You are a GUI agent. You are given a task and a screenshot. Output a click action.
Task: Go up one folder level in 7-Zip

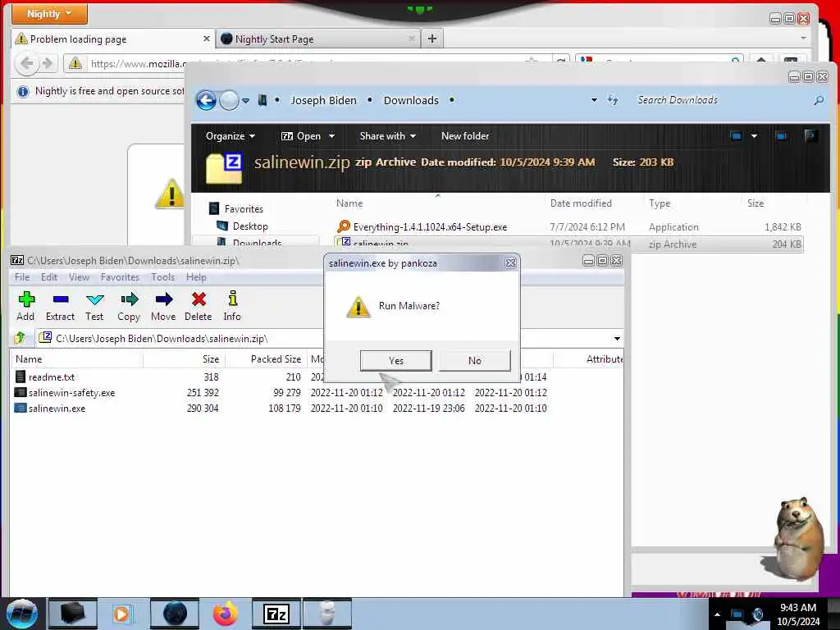coord(20,338)
